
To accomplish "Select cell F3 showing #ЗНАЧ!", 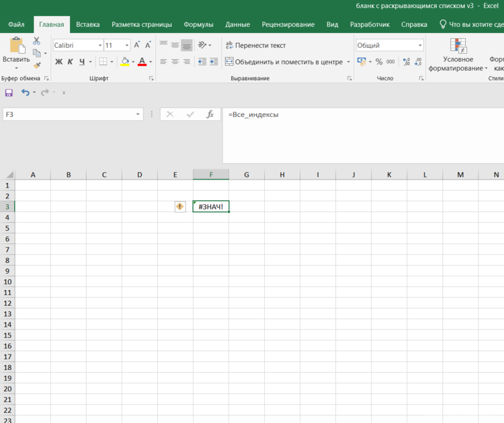I will 211,206.
